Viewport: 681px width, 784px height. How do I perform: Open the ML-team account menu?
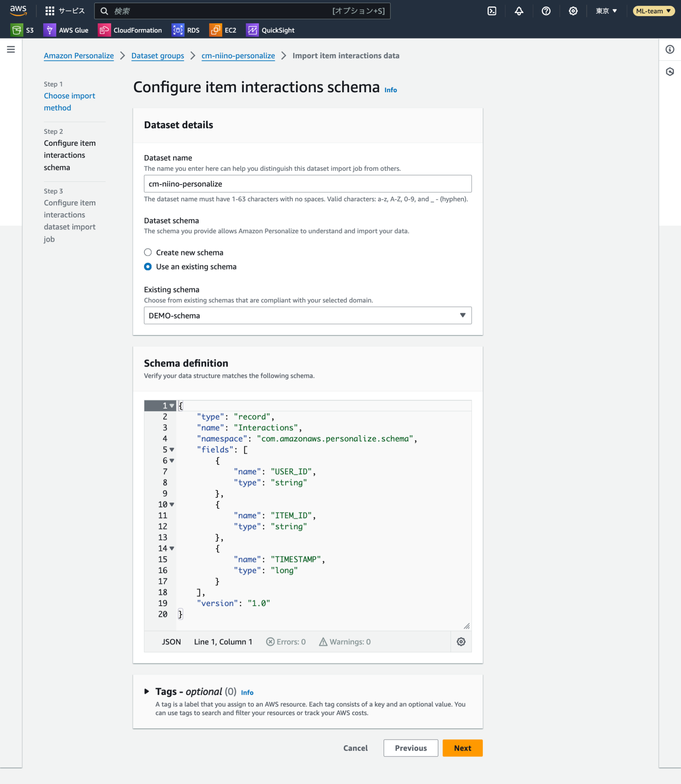click(x=653, y=11)
